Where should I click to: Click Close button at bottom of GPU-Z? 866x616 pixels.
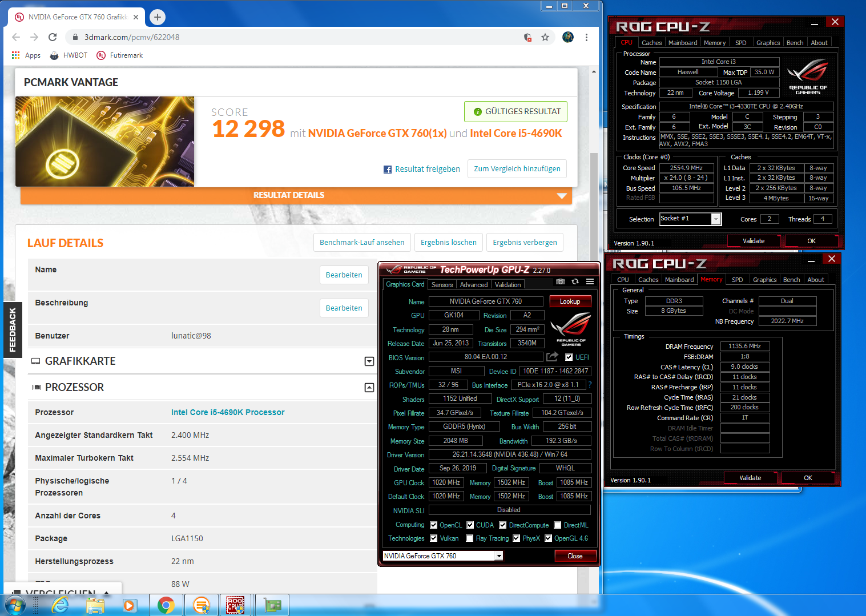point(575,556)
